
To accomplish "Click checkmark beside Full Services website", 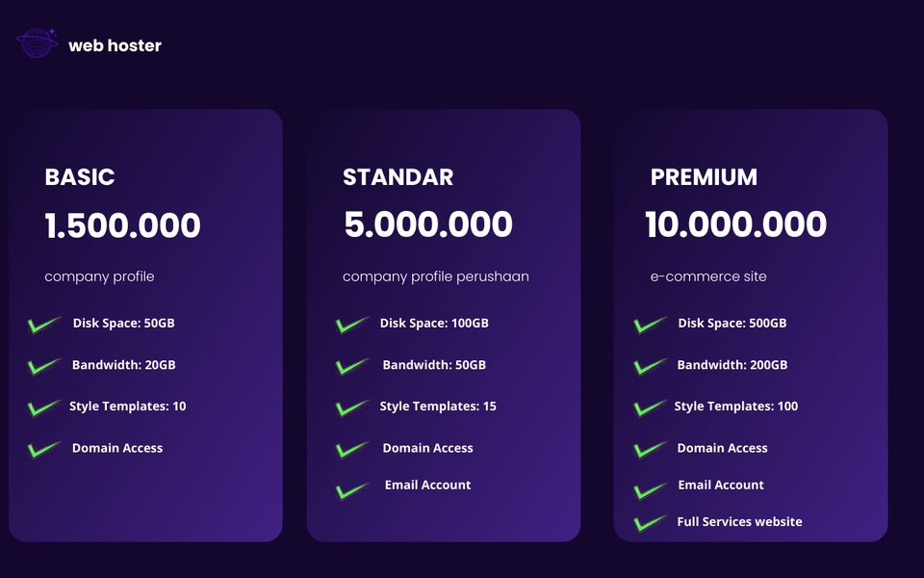I will click(651, 522).
